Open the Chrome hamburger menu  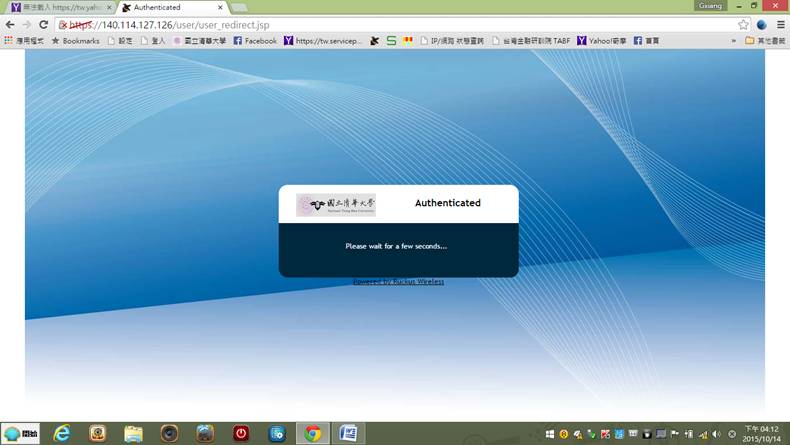point(780,24)
